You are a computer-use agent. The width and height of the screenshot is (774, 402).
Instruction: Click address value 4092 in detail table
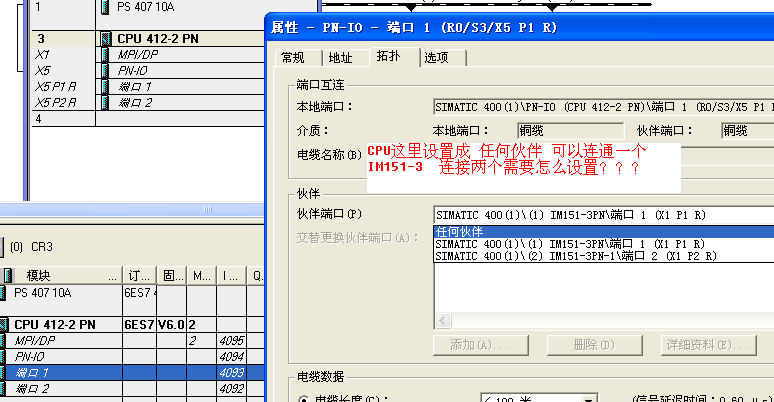(x=232, y=389)
